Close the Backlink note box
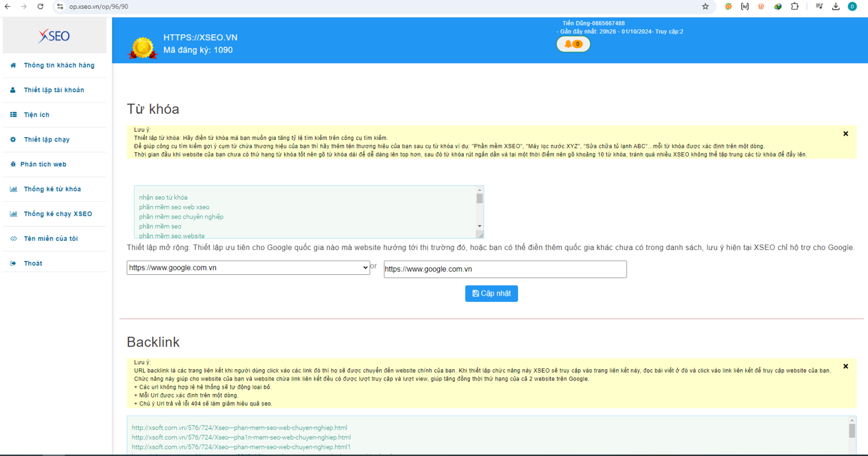Viewport: 868px width, 456px height. pyautogui.click(x=845, y=367)
